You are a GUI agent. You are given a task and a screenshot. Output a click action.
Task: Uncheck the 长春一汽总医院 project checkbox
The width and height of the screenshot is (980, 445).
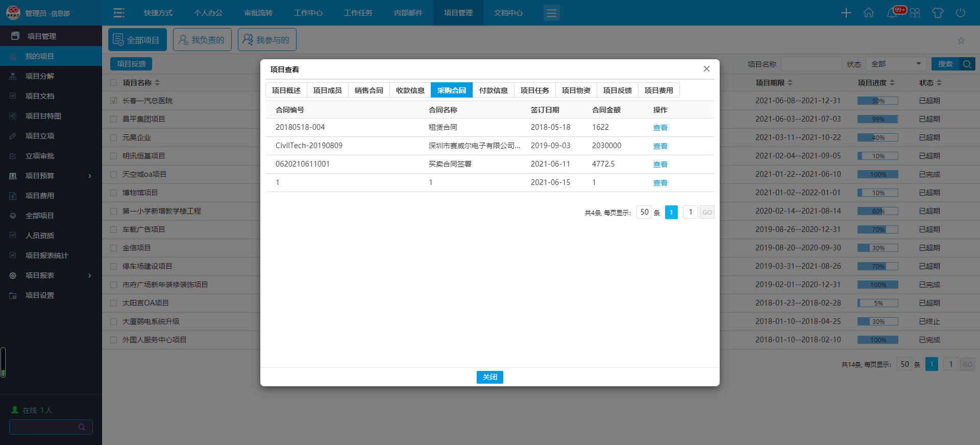114,101
